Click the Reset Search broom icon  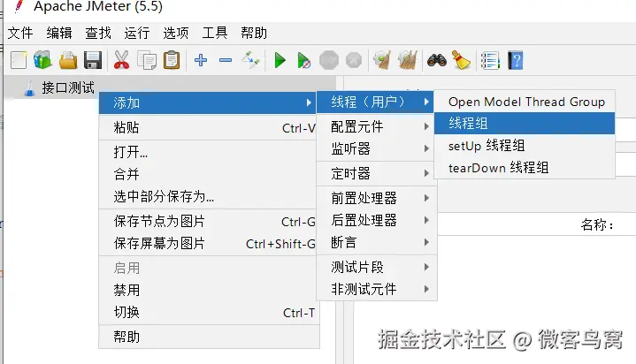pyautogui.click(x=461, y=60)
